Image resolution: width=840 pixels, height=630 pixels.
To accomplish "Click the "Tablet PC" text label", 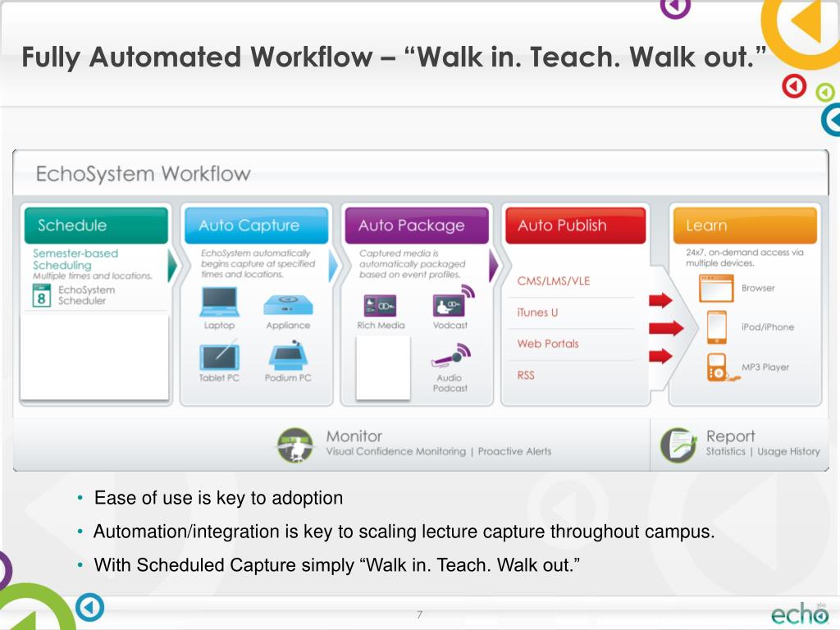I will click(219, 377).
